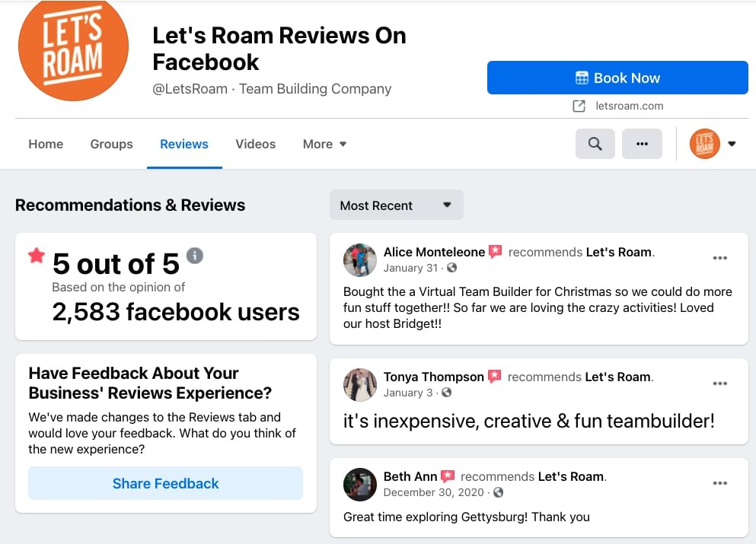Open the January 31 review date

410,268
